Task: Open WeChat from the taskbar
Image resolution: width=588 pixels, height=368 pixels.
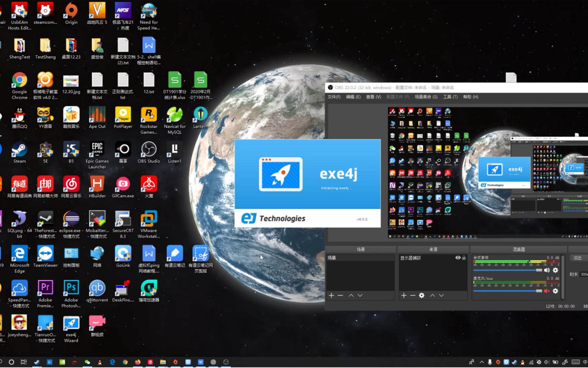Action: point(87,362)
